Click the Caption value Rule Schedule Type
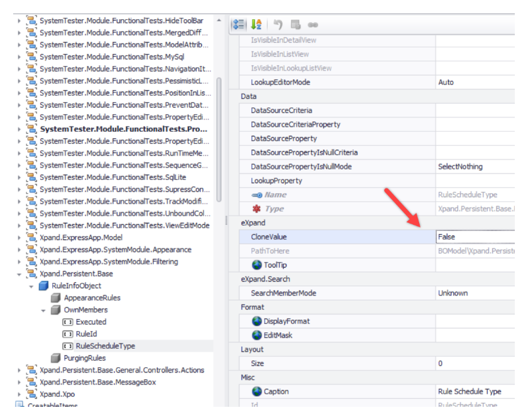This screenshot has height=420, width=528. (x=475, y=392)
